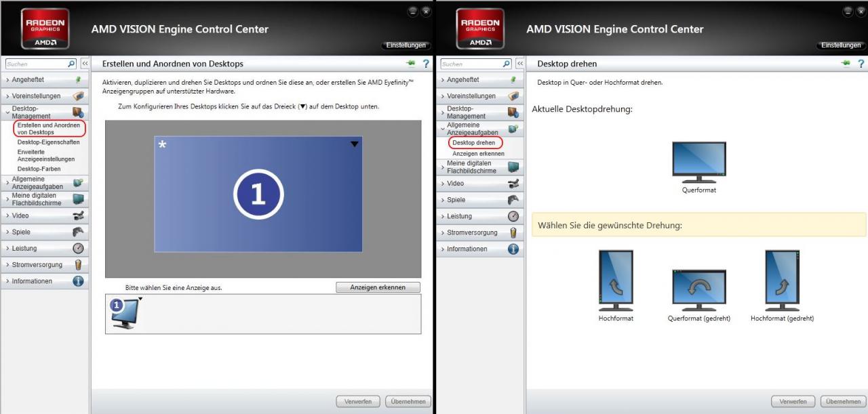This screenshot has height=414, width=868.
Task: Click the Allgemeine Anzeigeaufgaben icon in left window
Action: click(x=79, y=183)
